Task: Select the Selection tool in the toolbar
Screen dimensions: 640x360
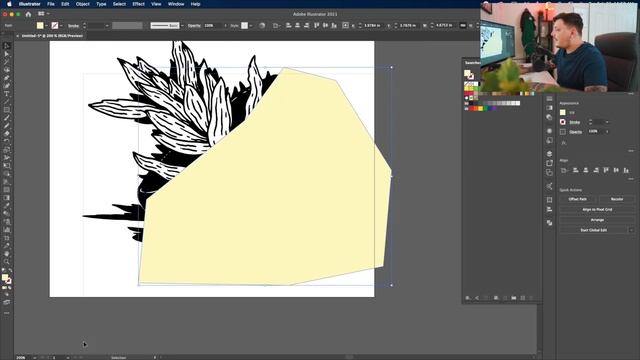Action: pos(7,46)
